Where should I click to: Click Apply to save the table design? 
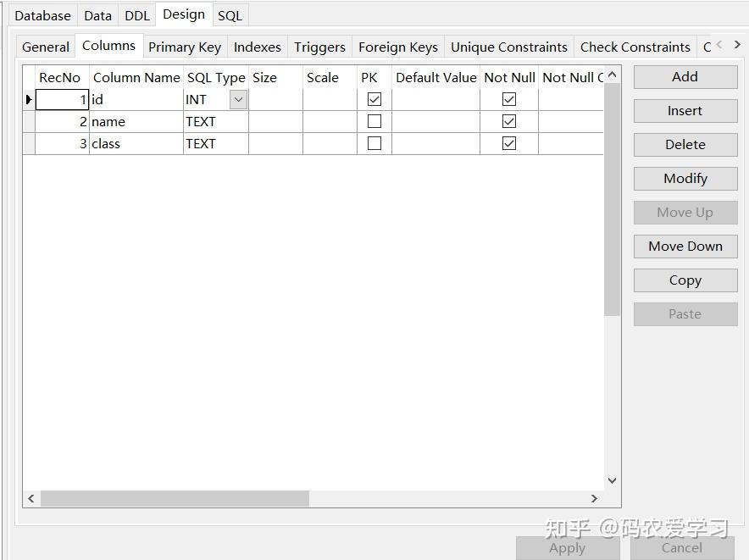click(567, 547)
